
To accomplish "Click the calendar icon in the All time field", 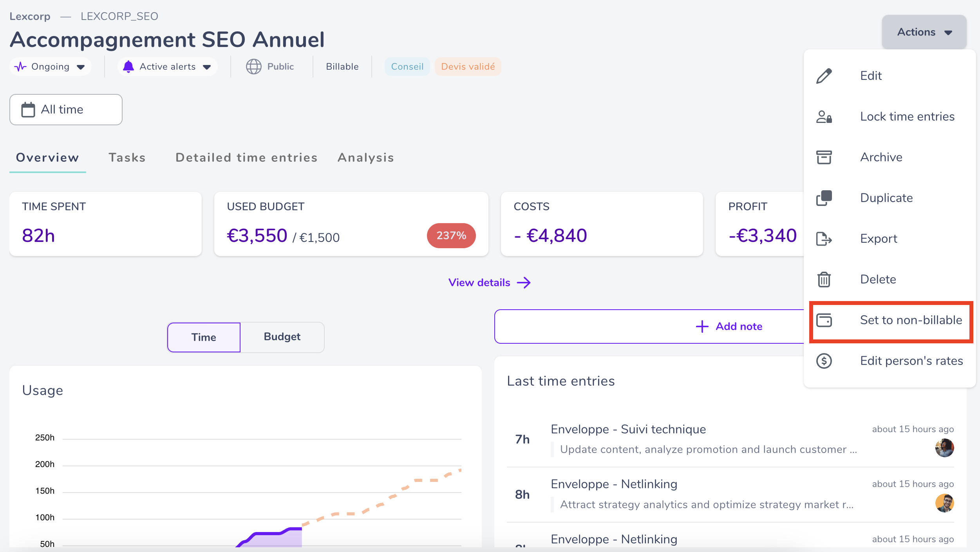I will click(28, 110).
